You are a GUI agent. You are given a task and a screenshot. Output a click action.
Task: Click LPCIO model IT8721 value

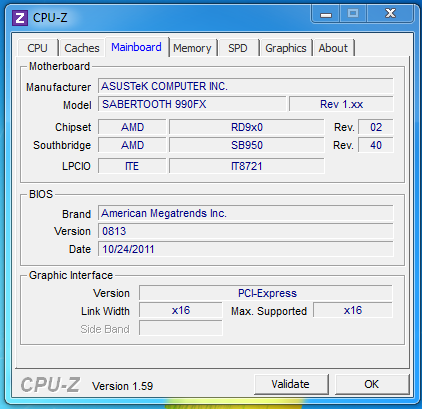point(247,166)
